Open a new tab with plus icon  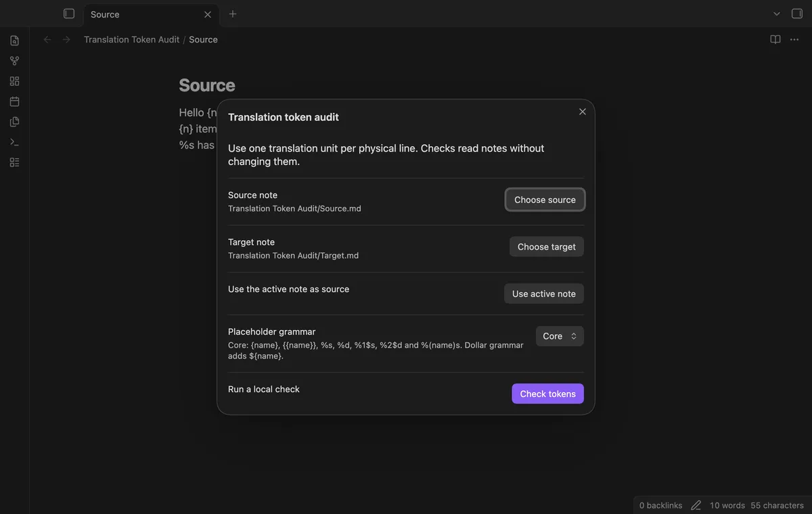(x=233, y=14)
